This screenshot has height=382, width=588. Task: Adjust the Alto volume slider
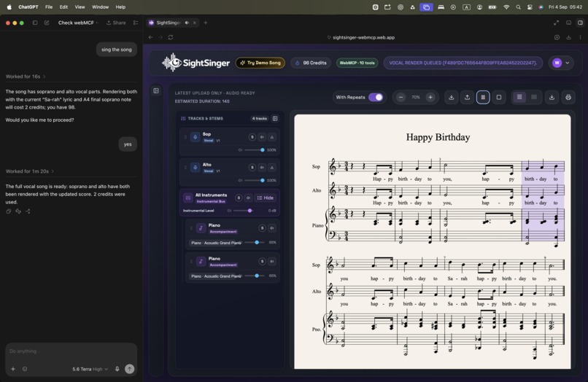coord(254,180)
